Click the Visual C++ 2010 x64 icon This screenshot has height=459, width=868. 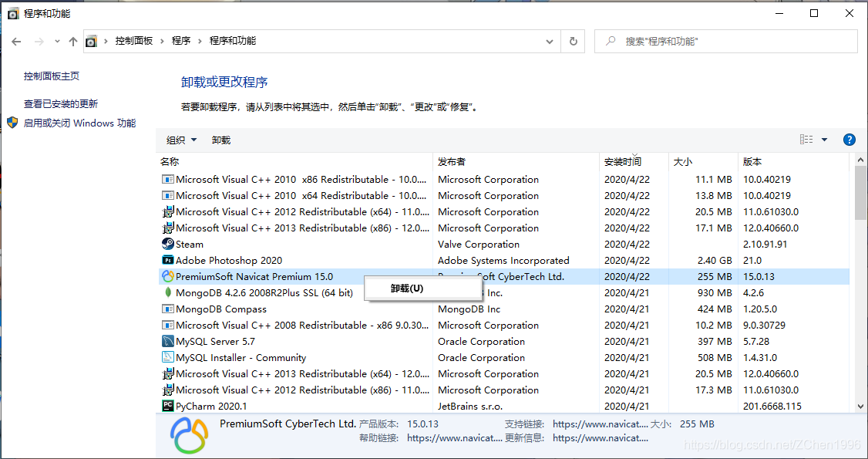[168, 195]
